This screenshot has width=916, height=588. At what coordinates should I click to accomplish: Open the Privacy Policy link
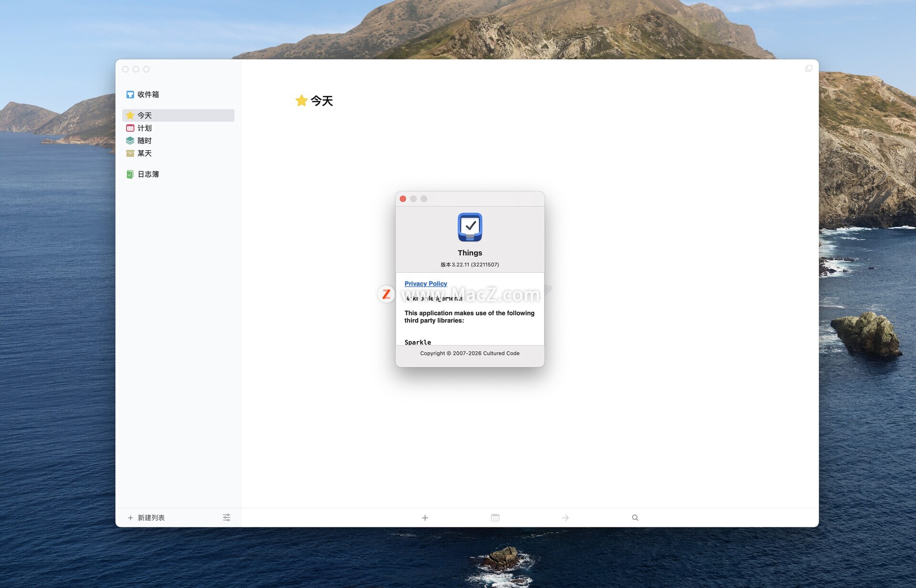pos(426,284)
